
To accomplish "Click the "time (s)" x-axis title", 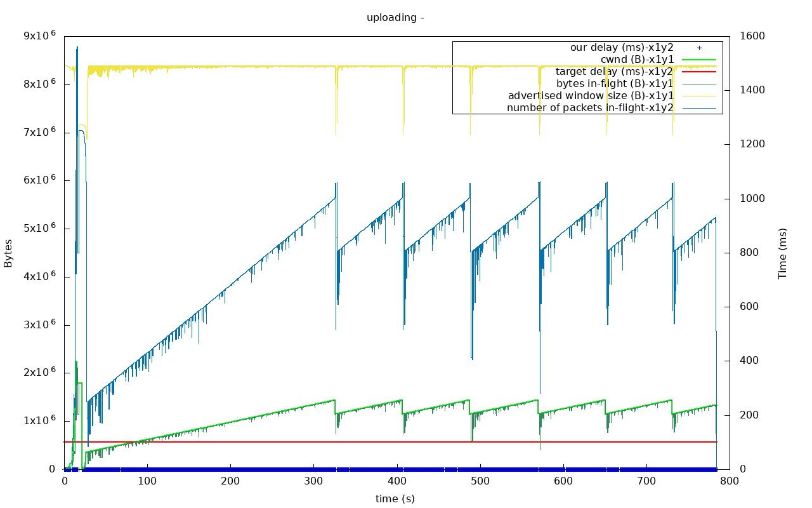I will 395,499.
